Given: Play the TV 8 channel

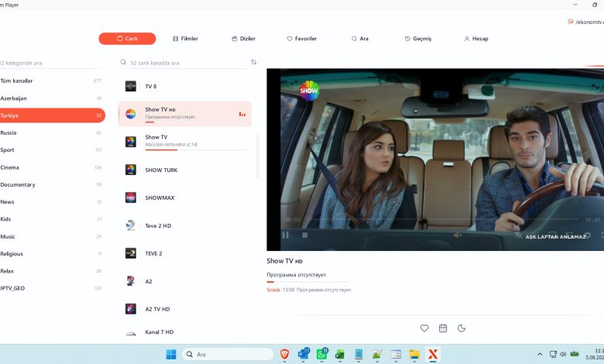Looking at the screenshot, I should 185,86.
